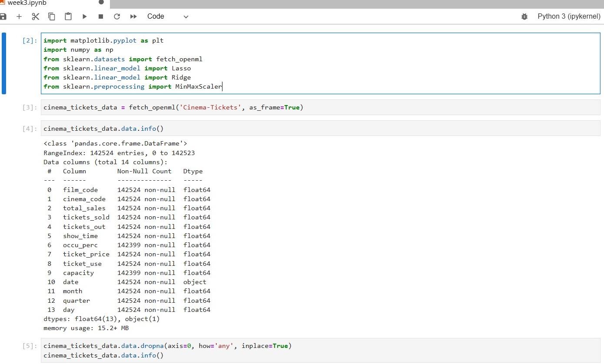Screen dimensions: 604x364
Task: Click the 'date' output row with object dtype
Action: [127, 282]
